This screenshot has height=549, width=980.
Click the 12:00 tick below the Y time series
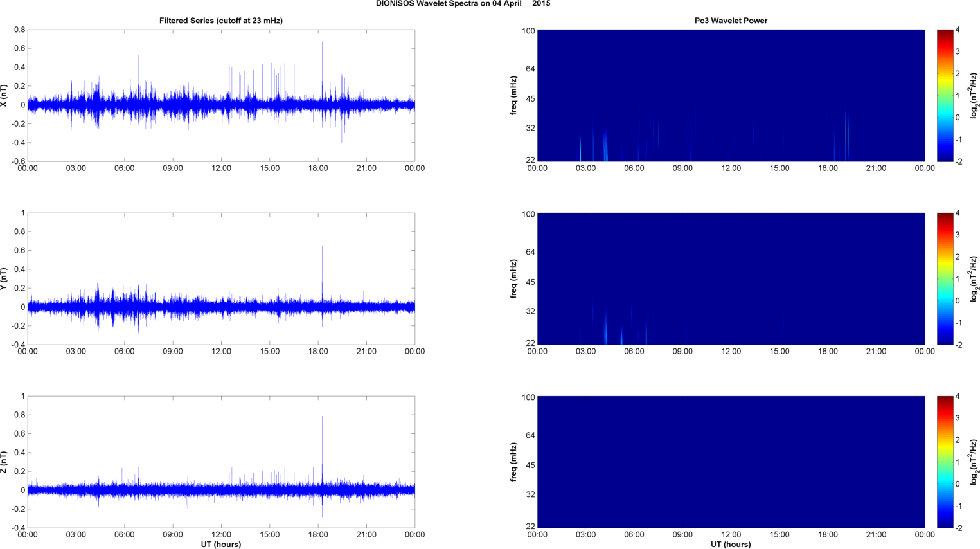221,352
